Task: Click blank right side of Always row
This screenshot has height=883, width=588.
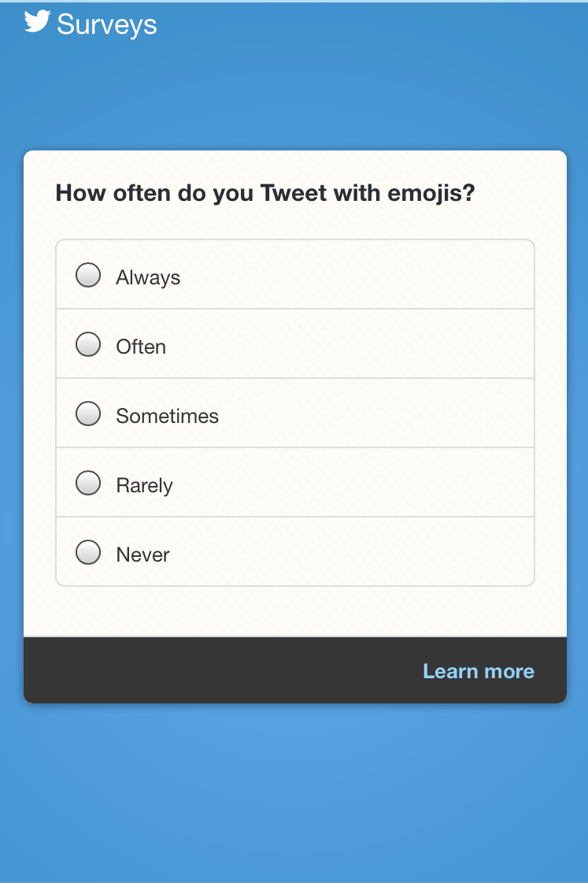Action: pos(394,276)
